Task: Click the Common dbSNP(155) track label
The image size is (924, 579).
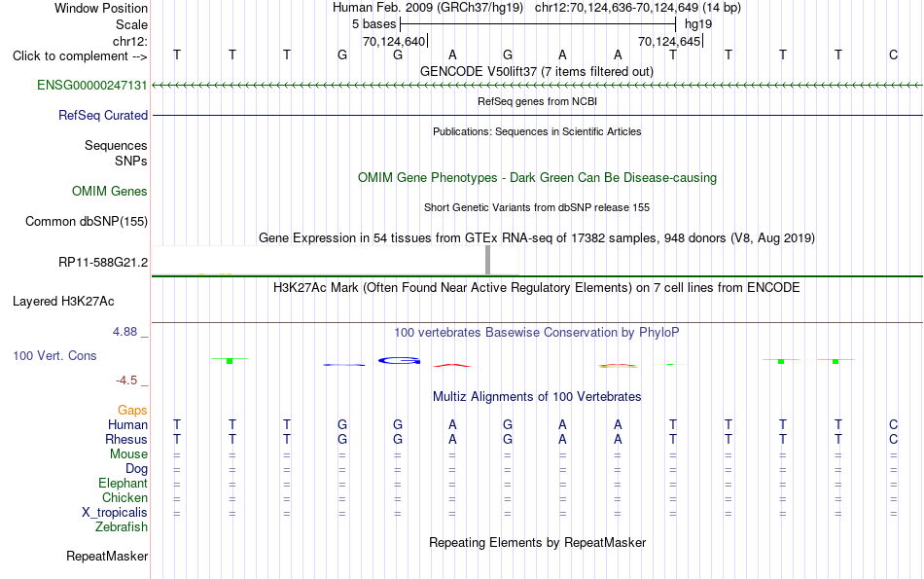Action: pyautogui.click(x=86, y=221)
